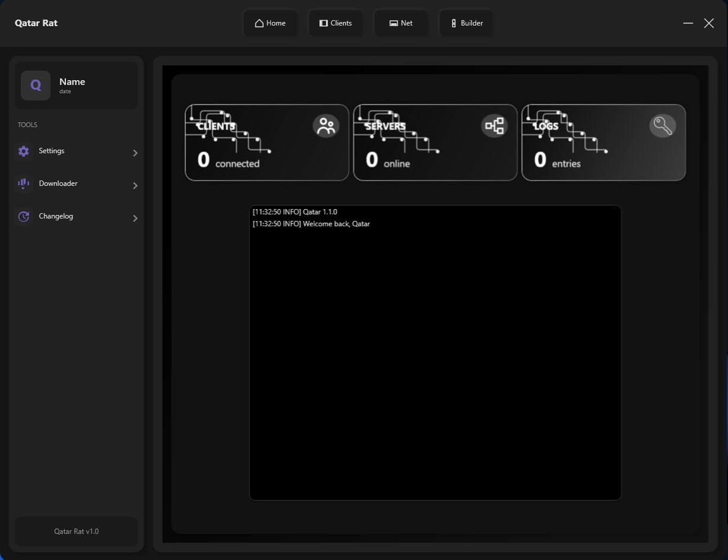Go to Home via the top navigation
Image resolution: width=728 pixels, height=560 pixels.
[x=271, y=23]
